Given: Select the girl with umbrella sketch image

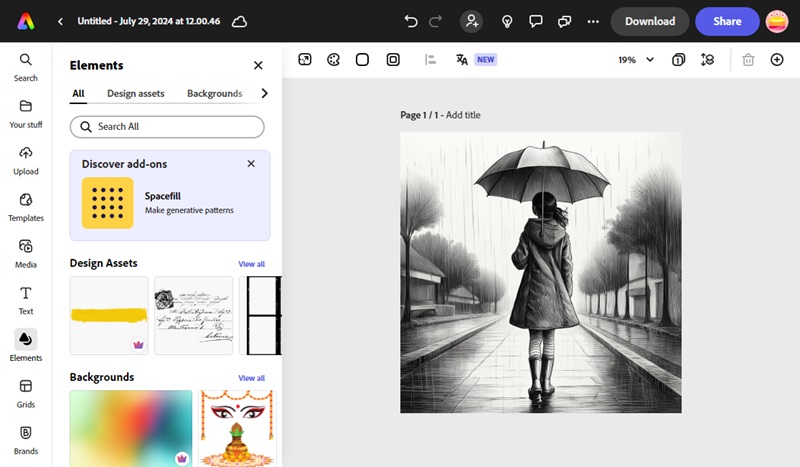Looking at the screenshot, I should point(541,273).
